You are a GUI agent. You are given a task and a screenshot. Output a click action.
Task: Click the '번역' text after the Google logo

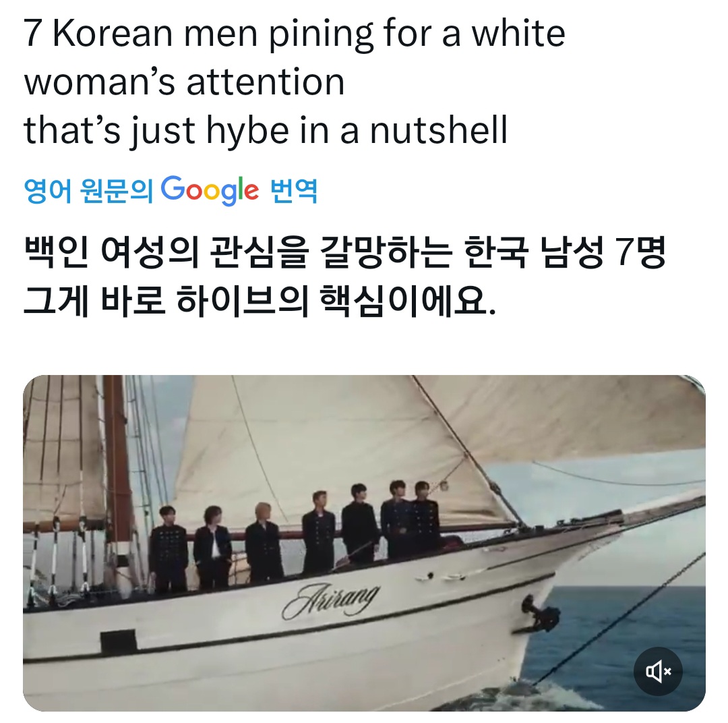[x=294, y=190]
